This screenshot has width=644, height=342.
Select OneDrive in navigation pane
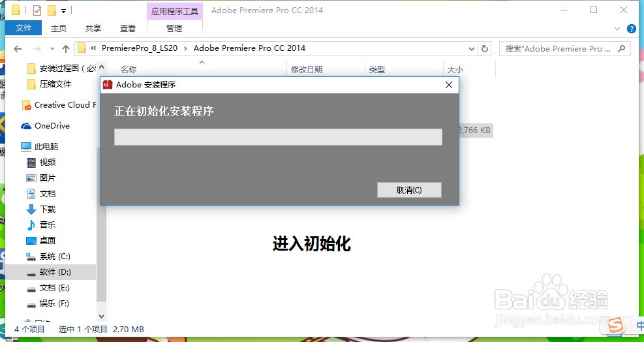point(46,126)
